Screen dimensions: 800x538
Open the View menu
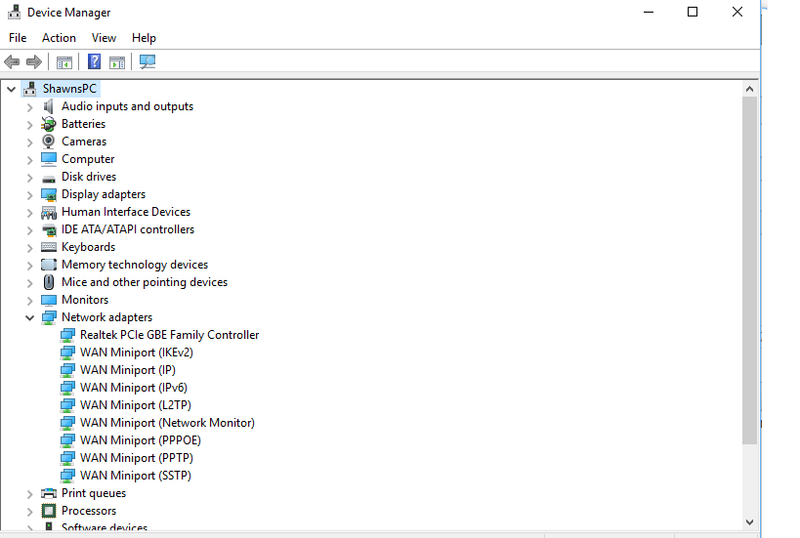(x=104, y=38)
